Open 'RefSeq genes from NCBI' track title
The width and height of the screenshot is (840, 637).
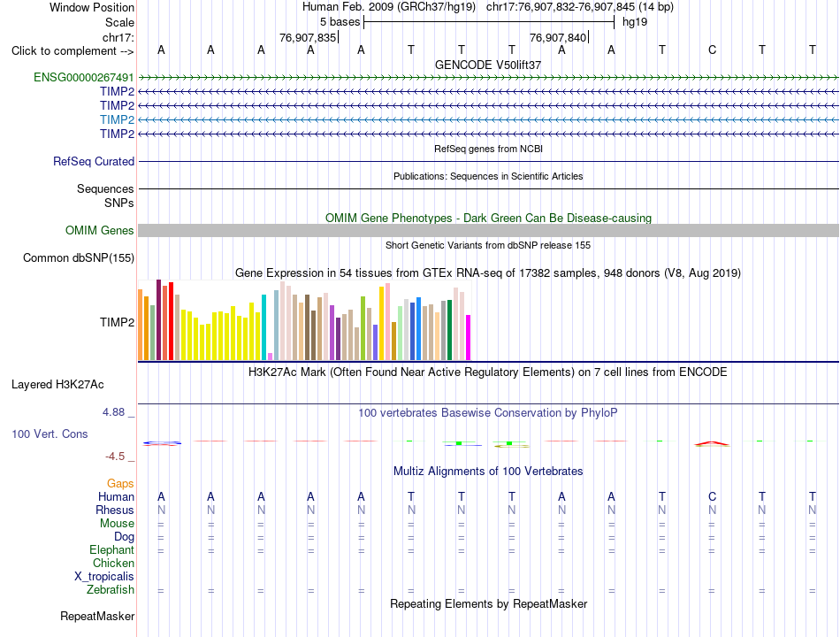pos(488,149)
